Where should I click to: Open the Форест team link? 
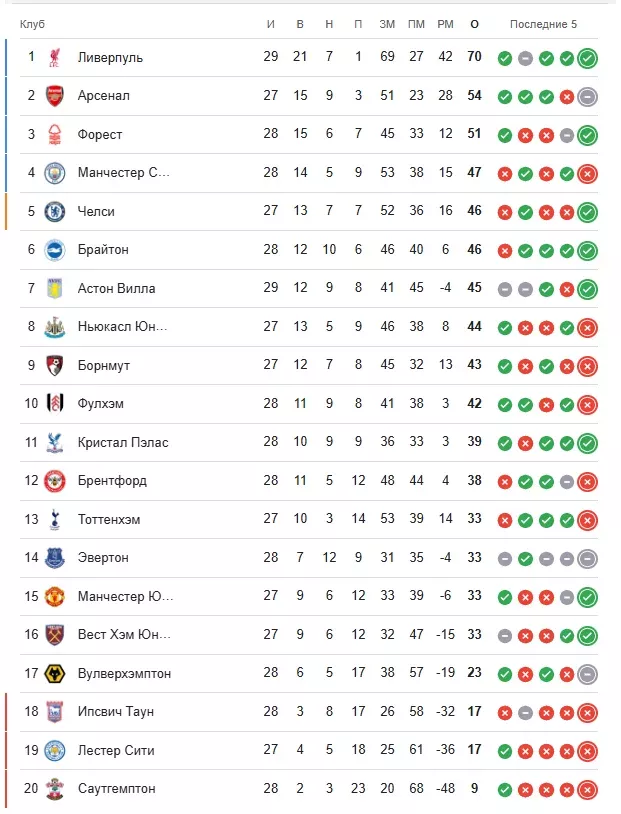click(100, 134)
